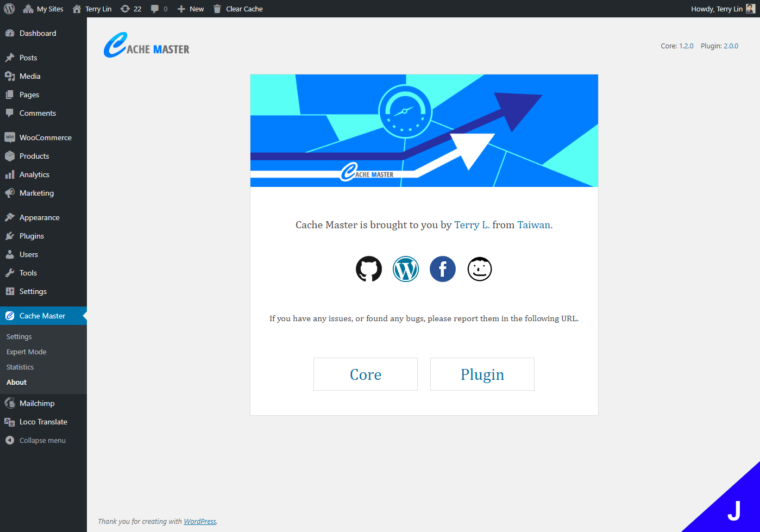Click the Collapse menu arrow icon
Screen dimensions: 760x532
tap(10, 440)
